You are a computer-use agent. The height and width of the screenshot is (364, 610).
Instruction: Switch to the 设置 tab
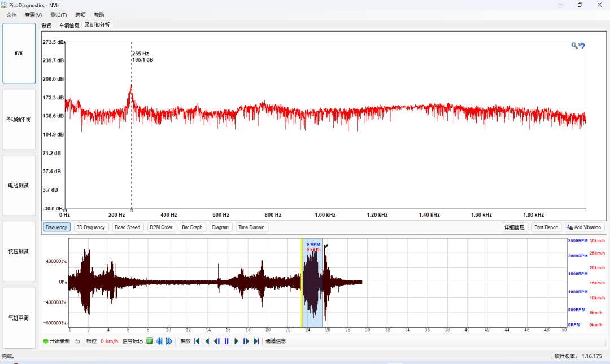(x=47, y=25)
